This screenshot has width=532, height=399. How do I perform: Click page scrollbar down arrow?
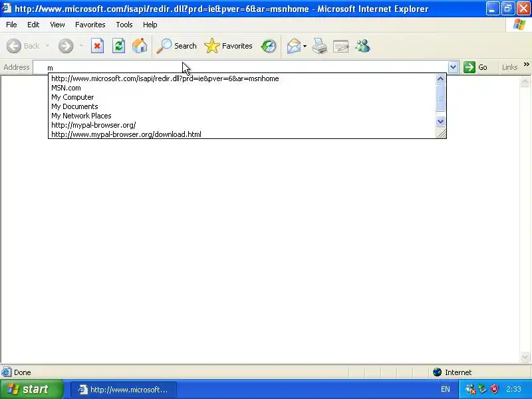(x=525, y=356)
